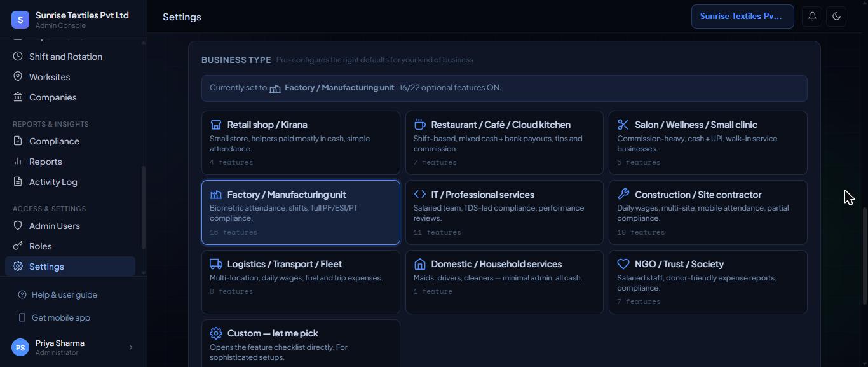Choose NGO / Trust / Society business type
The height and width of the screenshot is (367, 868).
708,282
